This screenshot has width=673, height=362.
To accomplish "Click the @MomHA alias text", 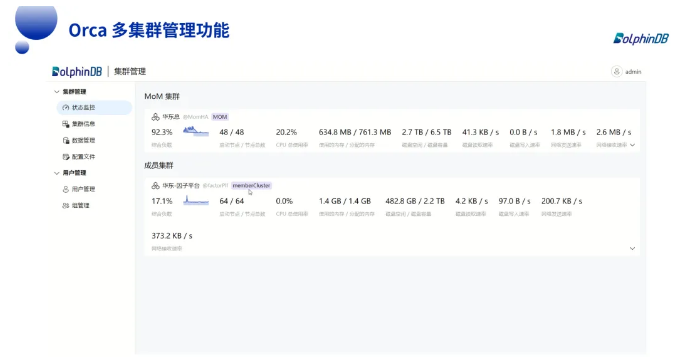I will (x=195, y=117).
